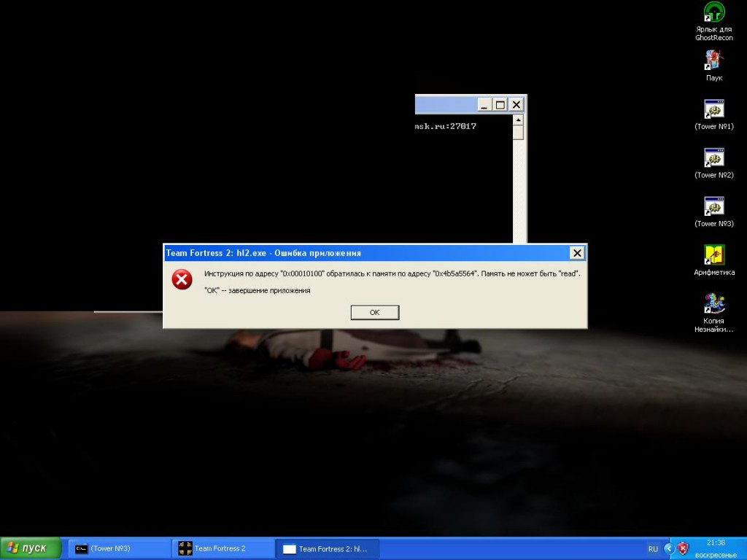Launch the (Tower №2) desktop shortcut
The height and width of the screenshot is (560, 747).
coord(713,163)
